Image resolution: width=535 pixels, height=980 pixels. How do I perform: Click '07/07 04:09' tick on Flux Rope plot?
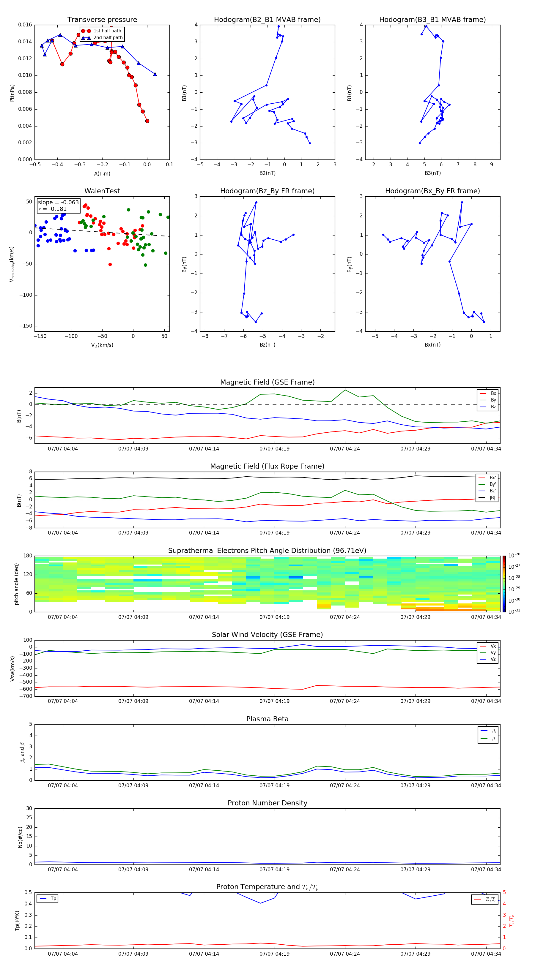click(x=133, y=533)
